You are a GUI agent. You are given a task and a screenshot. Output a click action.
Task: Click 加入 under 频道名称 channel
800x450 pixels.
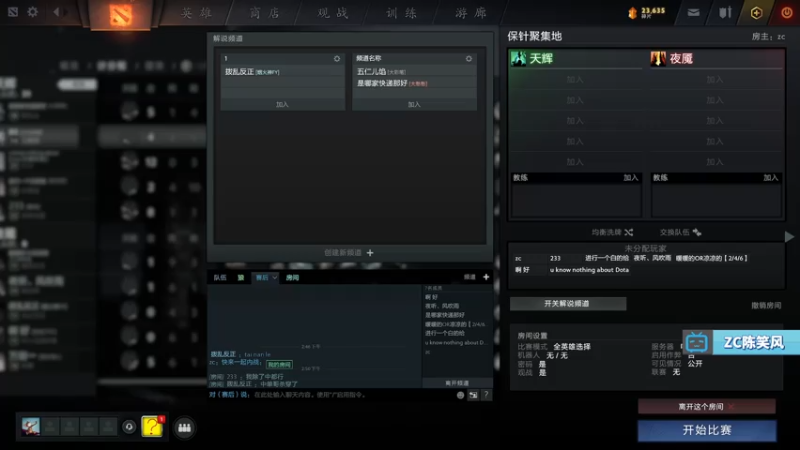point(414,105)
